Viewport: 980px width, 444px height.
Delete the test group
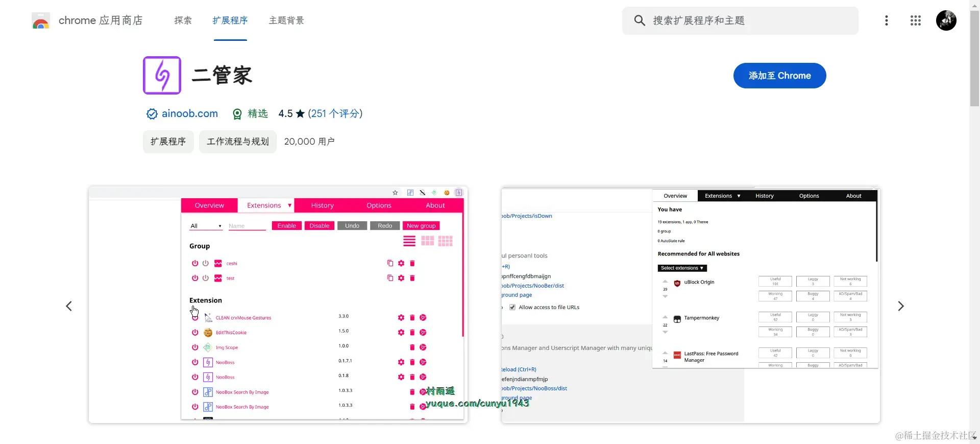(412, 278)
